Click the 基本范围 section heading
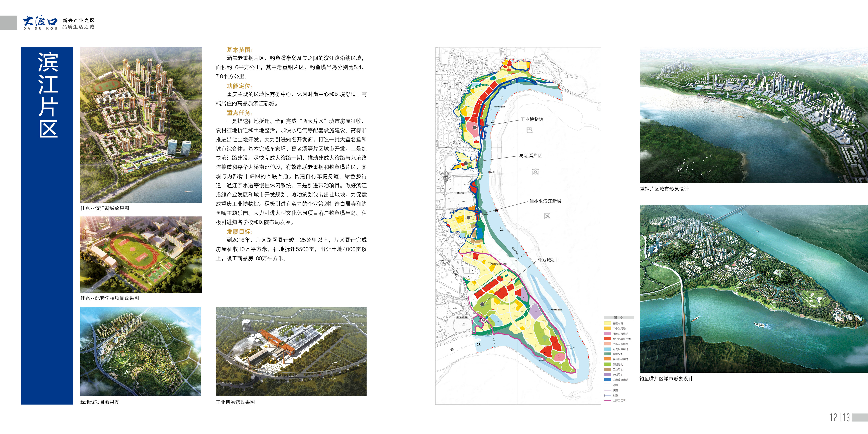 coord(239,50)
